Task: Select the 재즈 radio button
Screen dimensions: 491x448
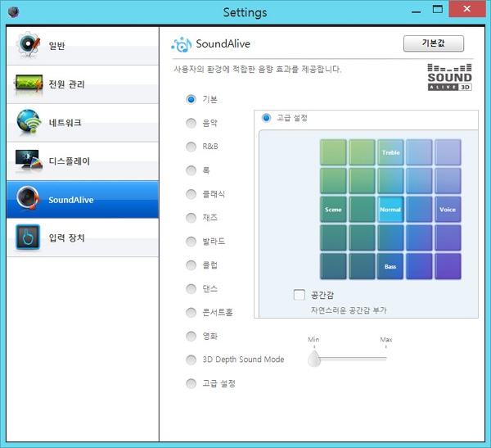Action: pyautogui.click(x=191, y=218)
